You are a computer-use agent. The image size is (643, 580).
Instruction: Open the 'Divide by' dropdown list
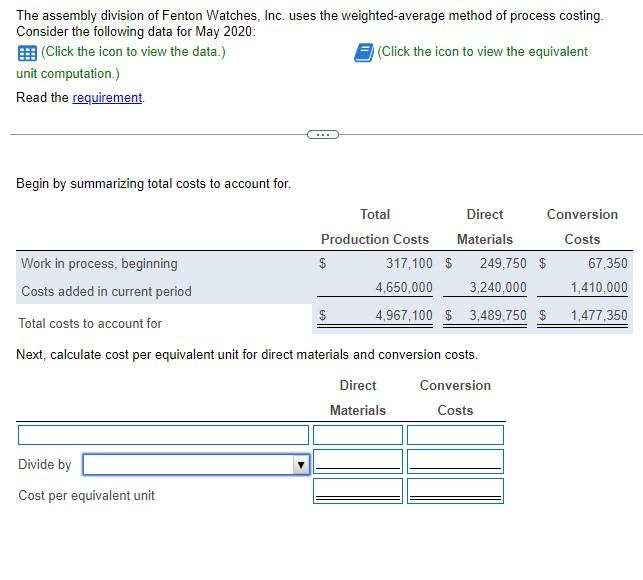coord(196,464)
